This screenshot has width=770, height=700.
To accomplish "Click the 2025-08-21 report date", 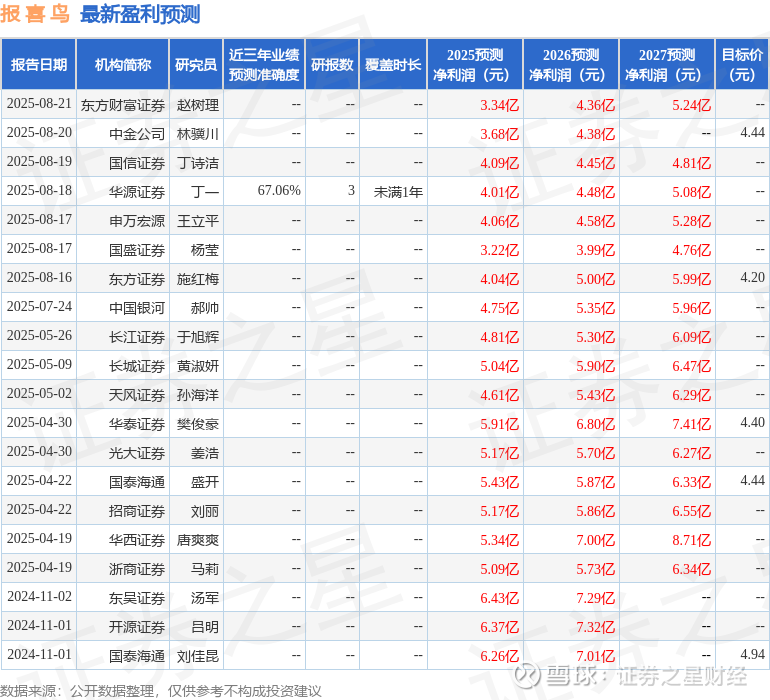I will 39,104.
